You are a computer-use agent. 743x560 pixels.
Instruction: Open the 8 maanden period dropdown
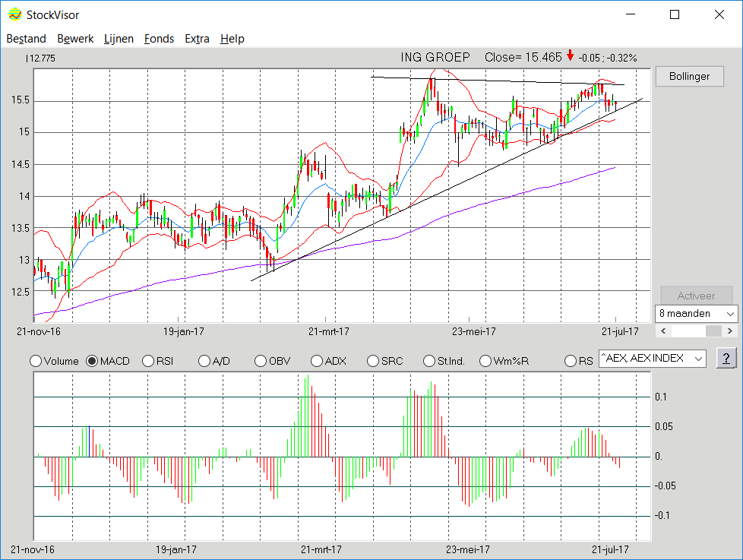coord(696,314)
